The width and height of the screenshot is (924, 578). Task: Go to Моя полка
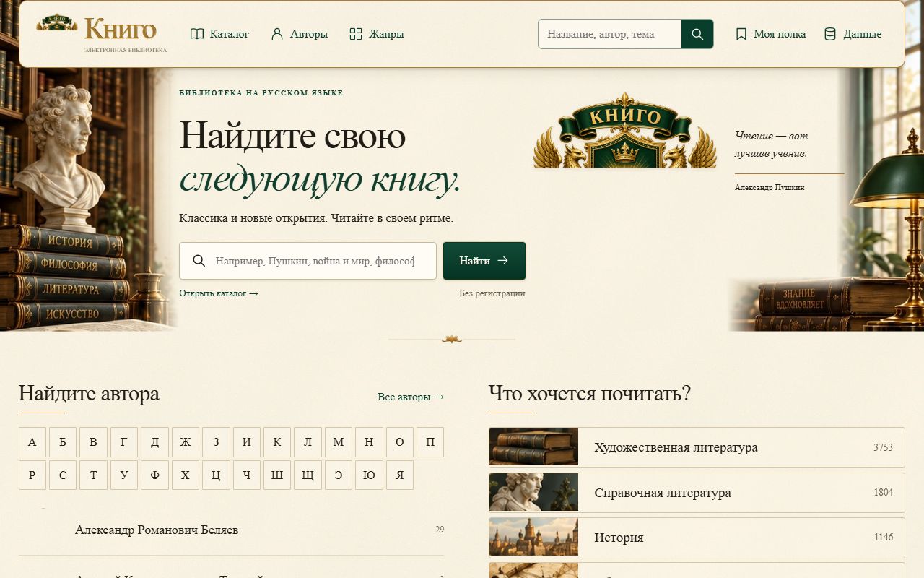tap(770, 34)
